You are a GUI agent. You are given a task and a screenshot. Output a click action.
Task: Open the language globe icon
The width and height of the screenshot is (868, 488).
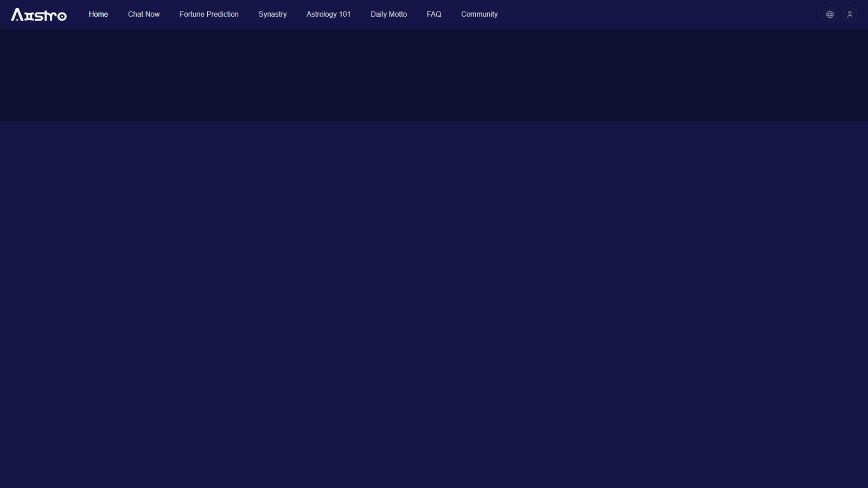830,15
